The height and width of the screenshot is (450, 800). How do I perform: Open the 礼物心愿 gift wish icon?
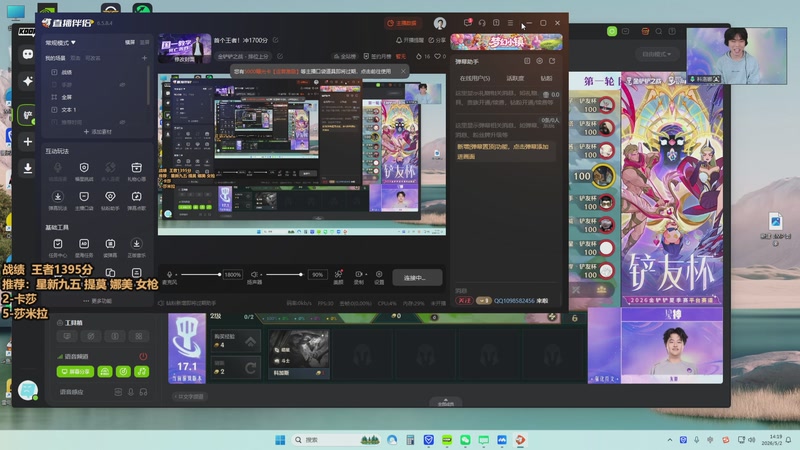(136, 168)
